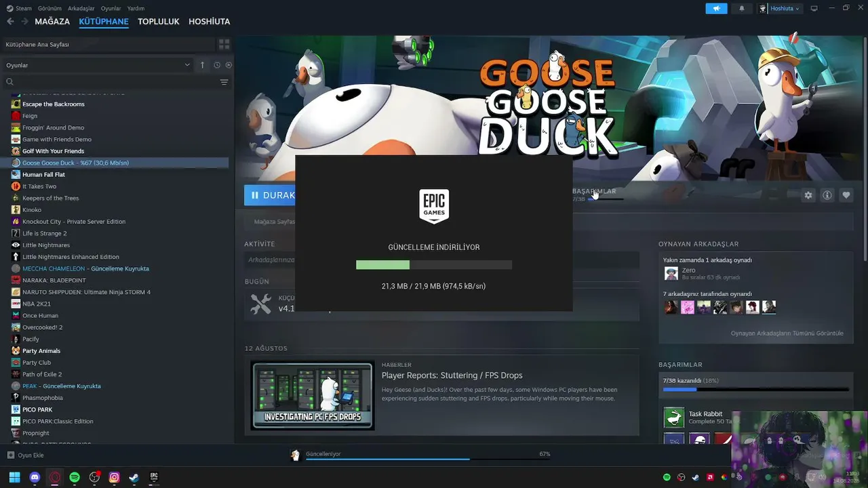The height and width of the screenshot is (488, 868).
Task: Toggle the ready-to-play filter icon
Action: [x=229, y=65]
